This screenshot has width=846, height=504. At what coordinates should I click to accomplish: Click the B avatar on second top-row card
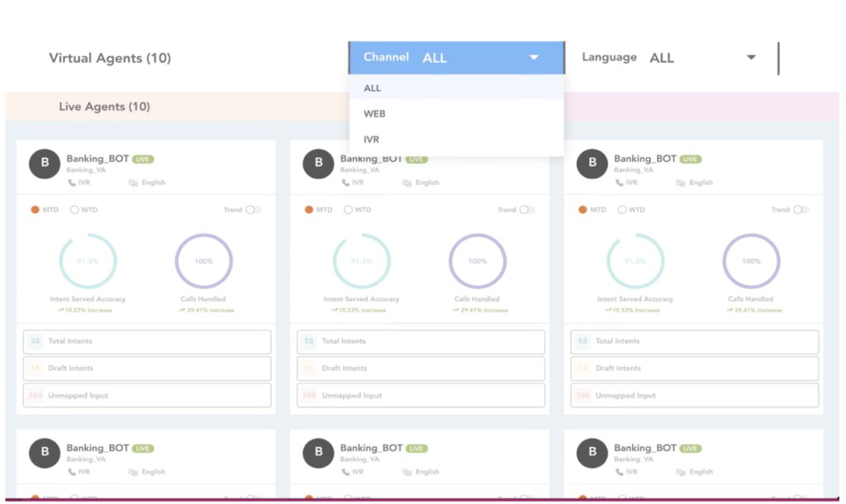[318, 164]
